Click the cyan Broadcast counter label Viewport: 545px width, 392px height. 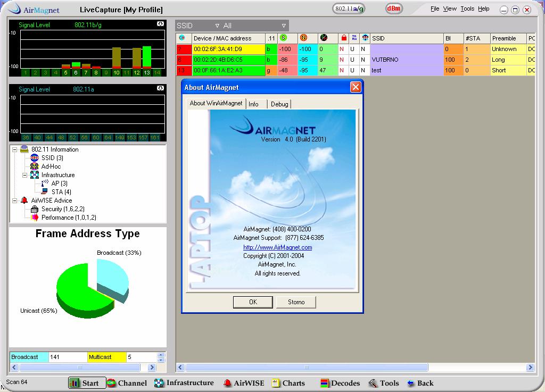pyautogui.click(x=29, y=357)
